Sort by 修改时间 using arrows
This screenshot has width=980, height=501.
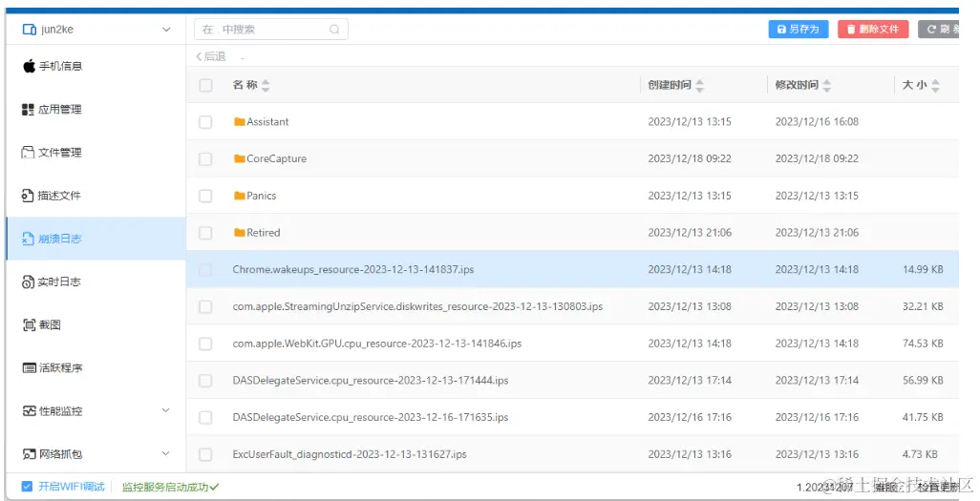(827, 85)
